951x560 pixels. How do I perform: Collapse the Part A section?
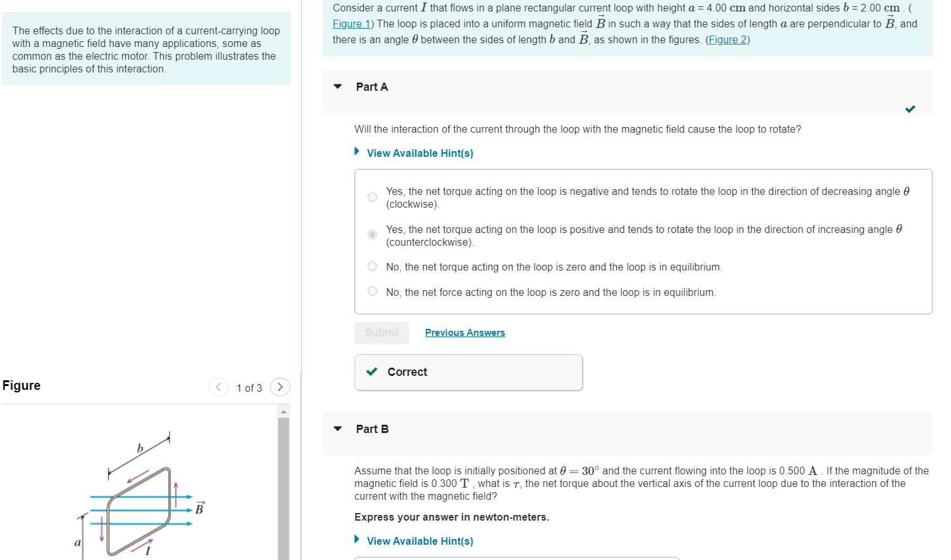[337, 87]
